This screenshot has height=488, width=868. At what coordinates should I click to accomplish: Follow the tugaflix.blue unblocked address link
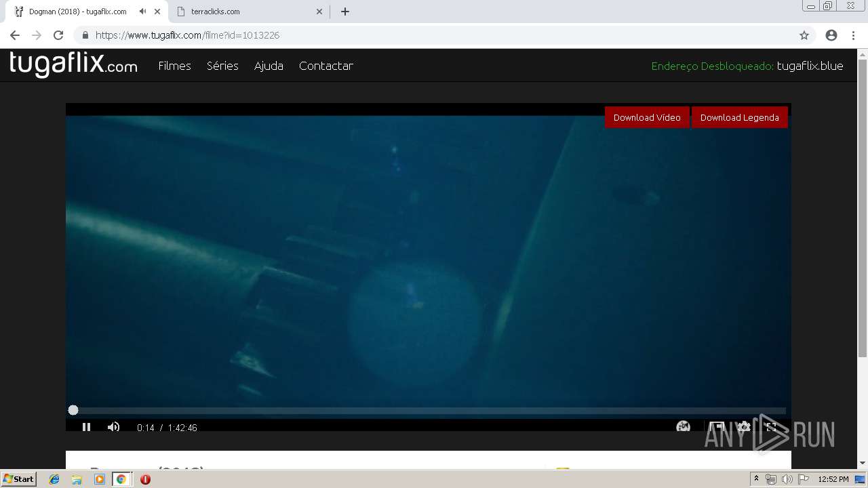click(810, 66)
